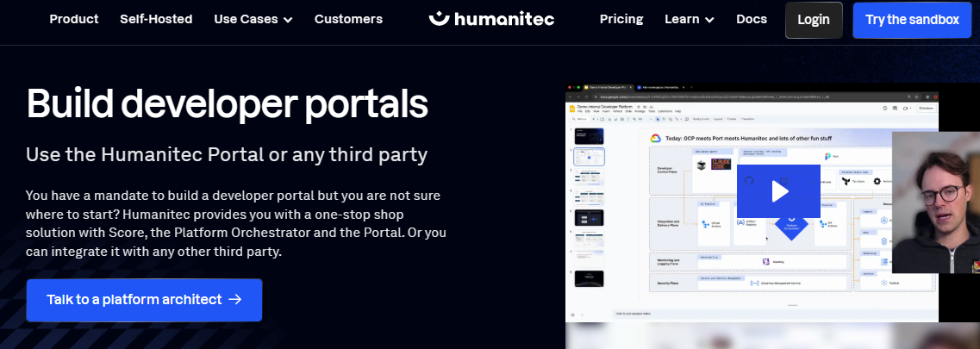Click "Use the Humanitec Portal or any third party"
This screenshot has height=349, width=980.
pyautogui.click(x=226, y=154)
